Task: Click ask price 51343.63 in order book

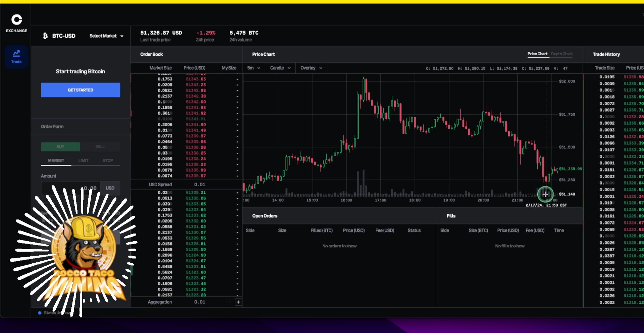Action: pos(196,79)
